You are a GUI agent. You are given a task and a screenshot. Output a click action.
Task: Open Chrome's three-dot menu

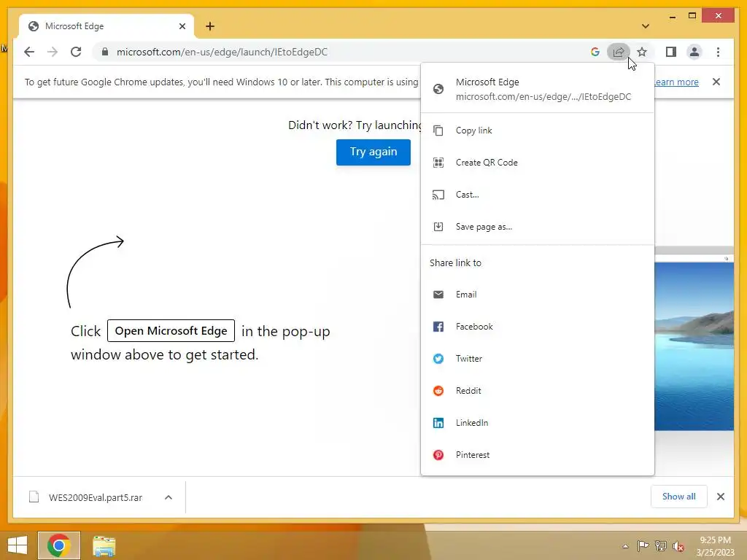pyautogui.click(x=718, y=52)
